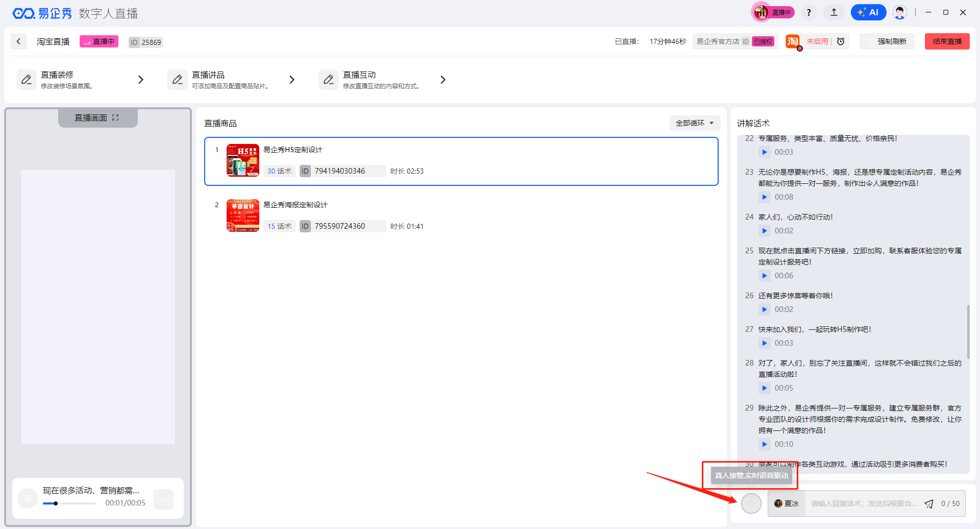Adjust the audio playback progress slider
Image resolution: width=980 pixels, height=529 pixels.
click(x=69, y=503)
